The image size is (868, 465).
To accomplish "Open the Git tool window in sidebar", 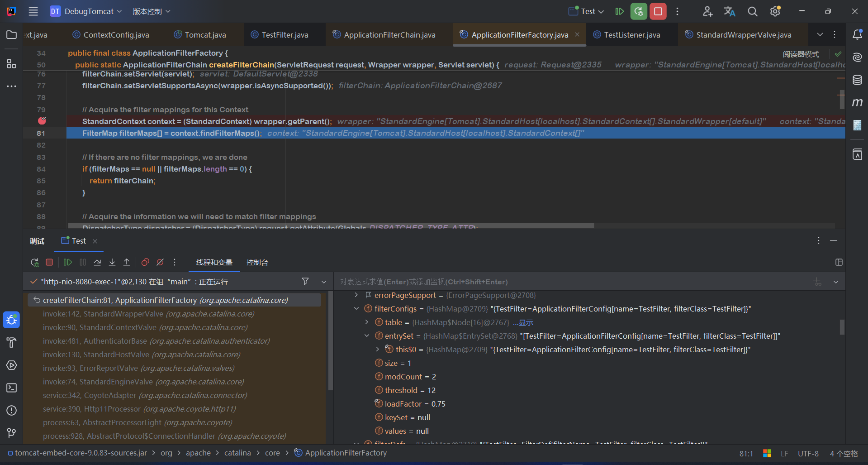I will click(x=11, y=433).
